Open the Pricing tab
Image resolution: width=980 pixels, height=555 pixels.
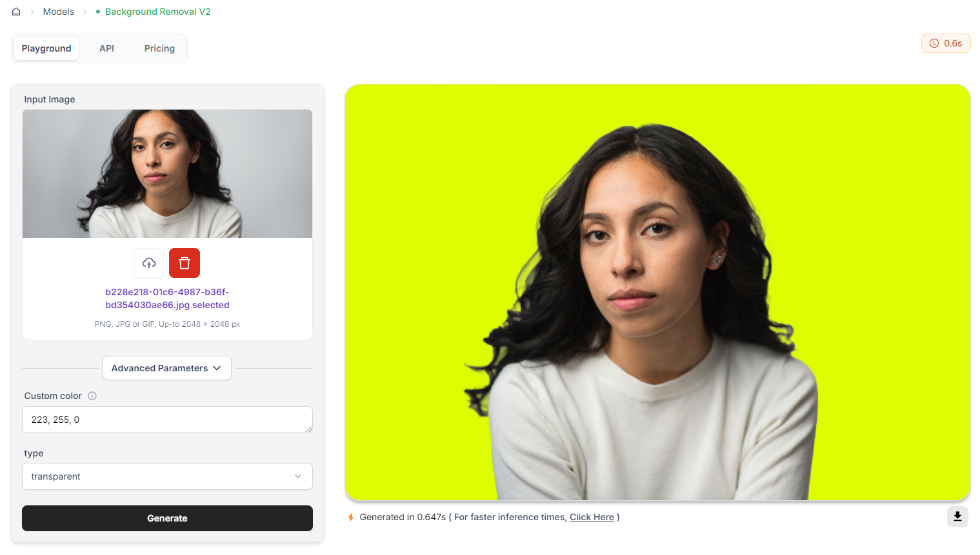159,48
